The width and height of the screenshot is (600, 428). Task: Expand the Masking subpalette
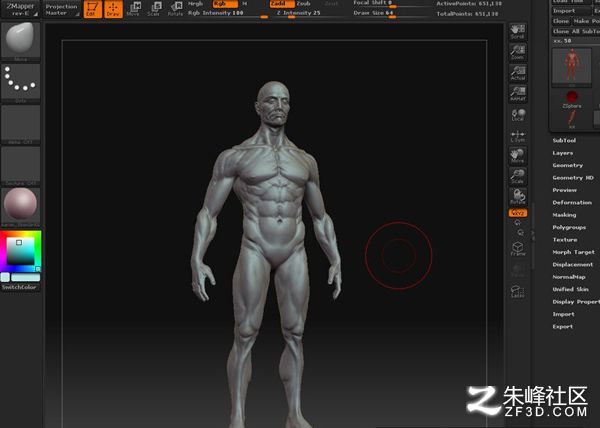tap(564, 215)
